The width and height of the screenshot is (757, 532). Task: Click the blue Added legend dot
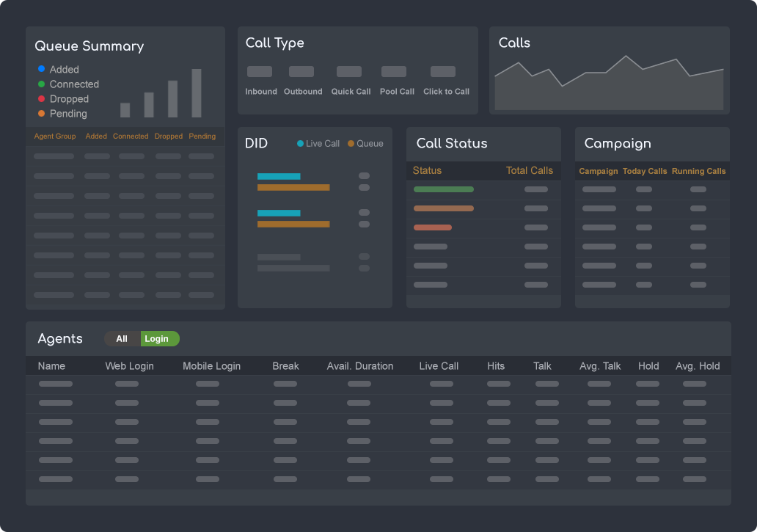point(41,70)
